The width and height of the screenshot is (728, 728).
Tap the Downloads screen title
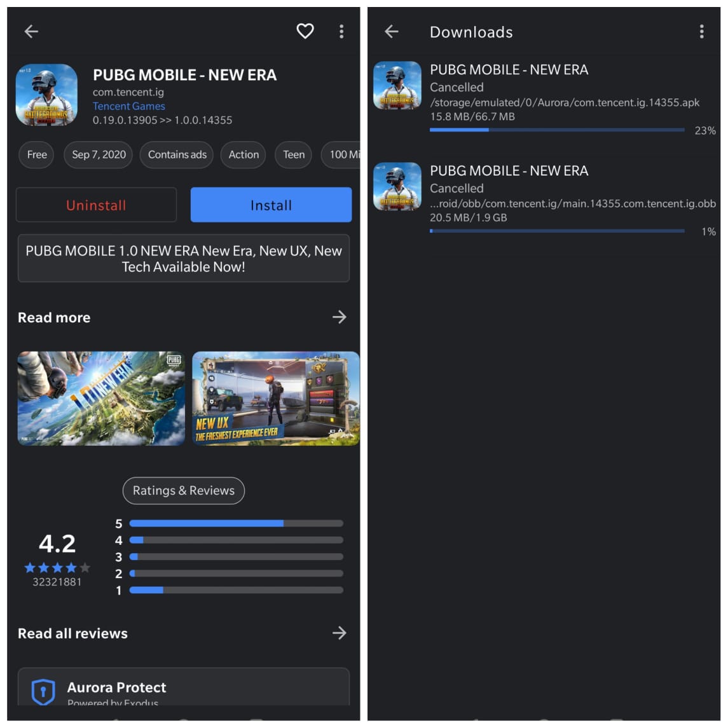point(470,32)
